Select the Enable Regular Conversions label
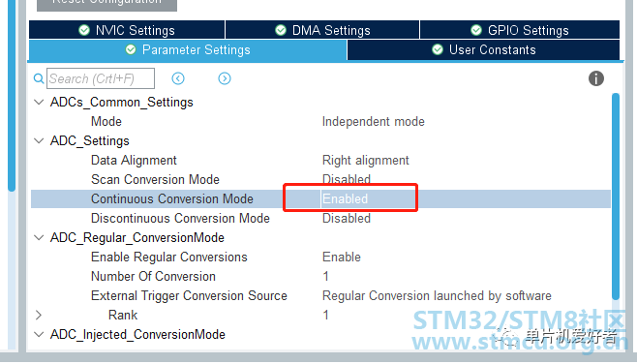637x364 pixels. tap(169, 257)
